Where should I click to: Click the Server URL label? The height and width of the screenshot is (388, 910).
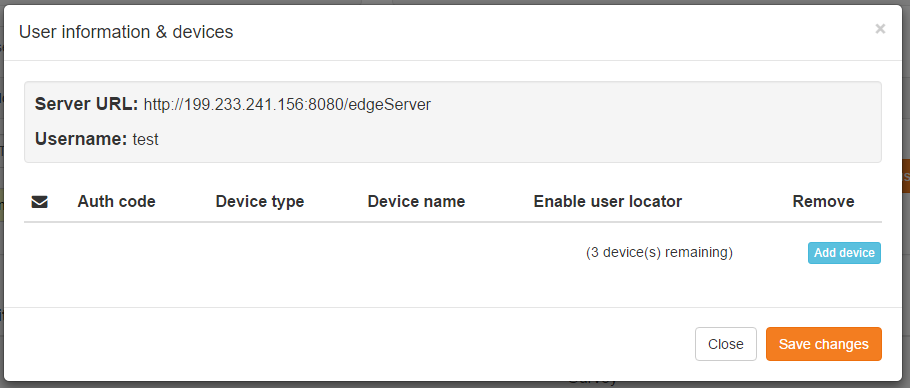pos(86,104)
